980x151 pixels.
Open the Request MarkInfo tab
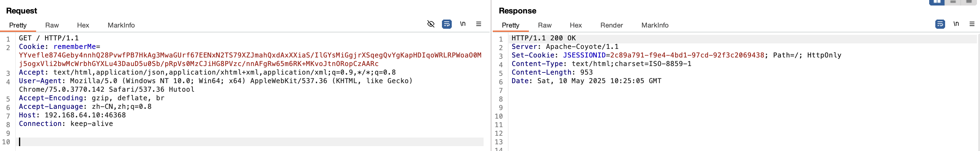(x=121, y=25)
